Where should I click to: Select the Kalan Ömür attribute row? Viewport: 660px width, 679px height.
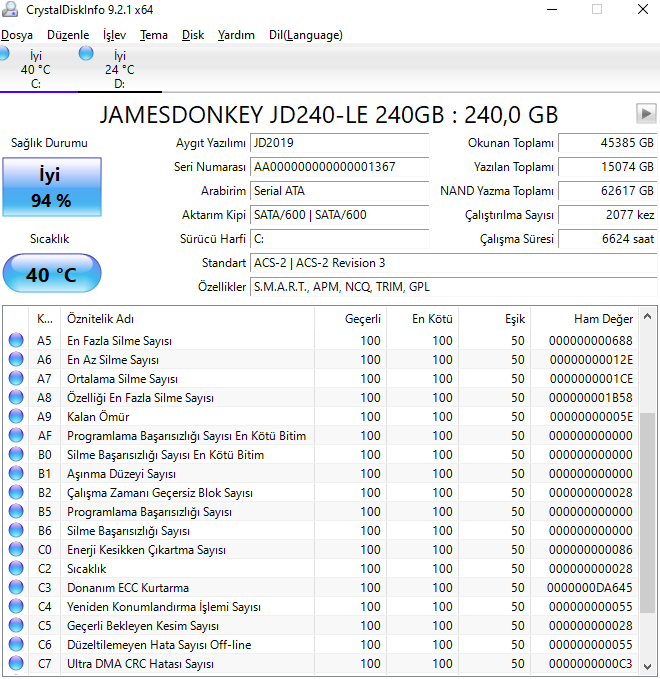pyautogui.click(x=321, y=417)
